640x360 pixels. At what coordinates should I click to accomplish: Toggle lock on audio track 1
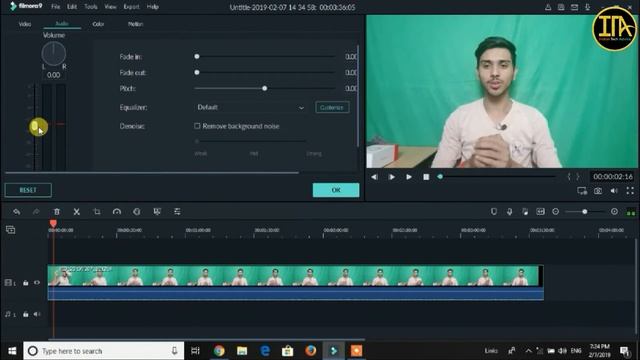pos(26,314)
